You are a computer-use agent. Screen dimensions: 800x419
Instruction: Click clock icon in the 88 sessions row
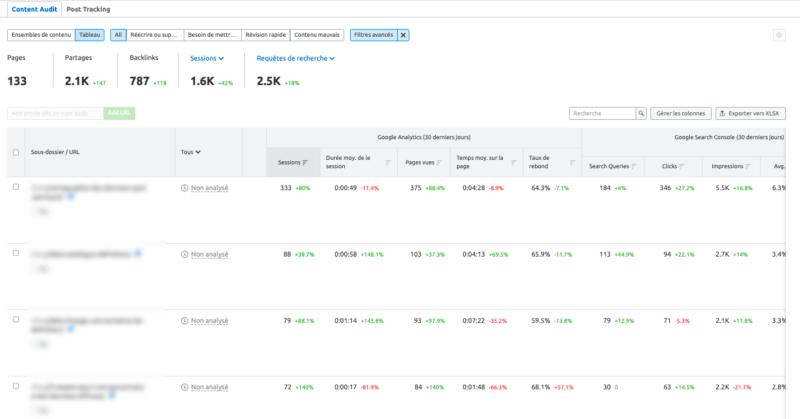click(x=184, y=255)
